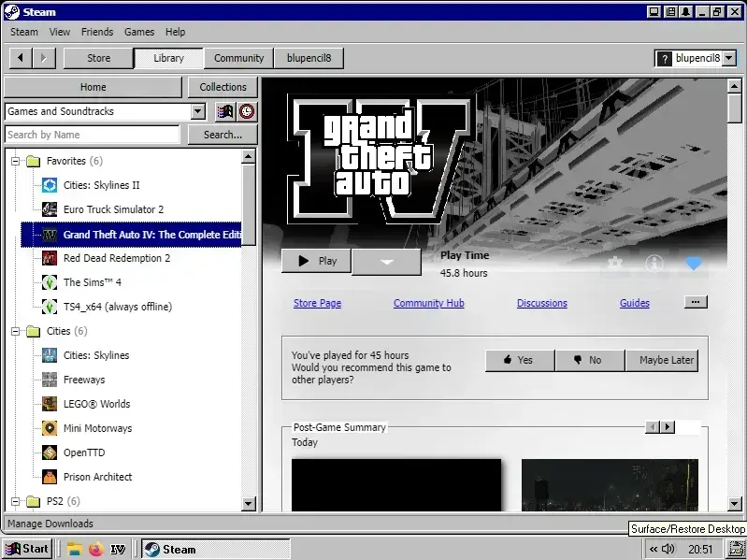747x560 pixels.
Task: Open the Store Page link
Action: pyautogui.click(x=317, y=303)
